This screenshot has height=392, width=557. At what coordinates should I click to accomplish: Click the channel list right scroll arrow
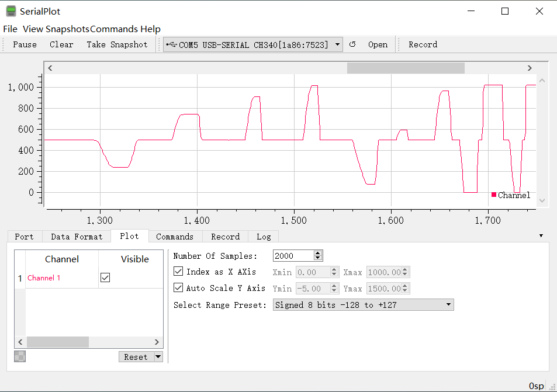click(157, 342)
